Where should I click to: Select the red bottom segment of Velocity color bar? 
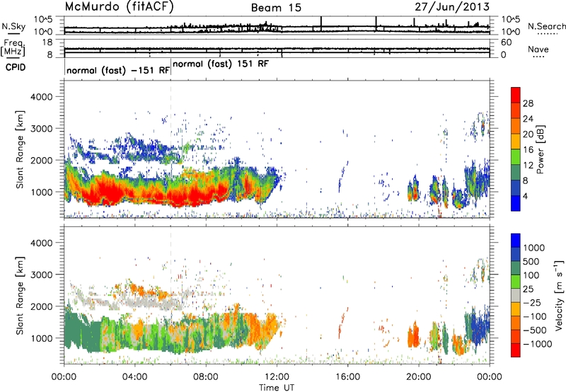tap(516, 350)
